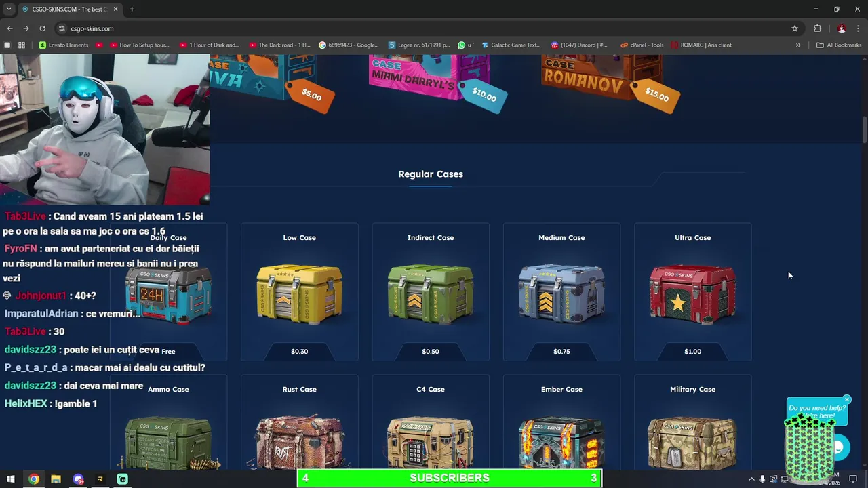Click the Free label of Daily Case
868x488 pixels.
168,352
